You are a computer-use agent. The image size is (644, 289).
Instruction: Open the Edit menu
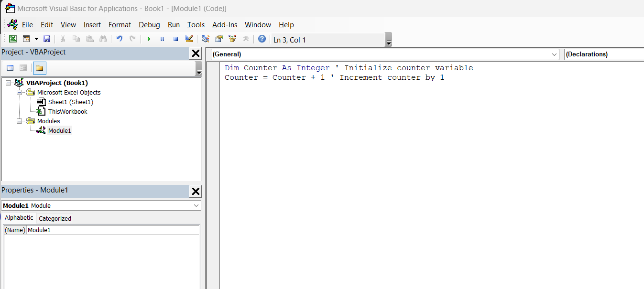point(47,24)
